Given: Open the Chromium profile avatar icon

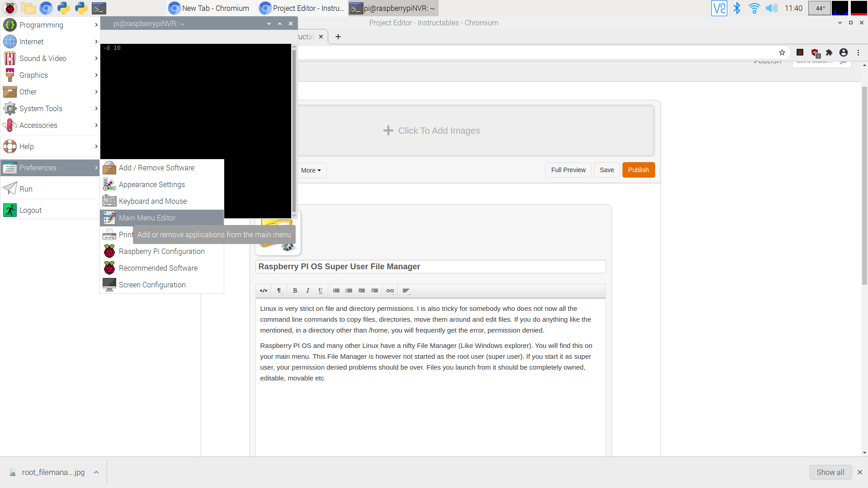Looking at the screenshot, I should coord(844,52).
